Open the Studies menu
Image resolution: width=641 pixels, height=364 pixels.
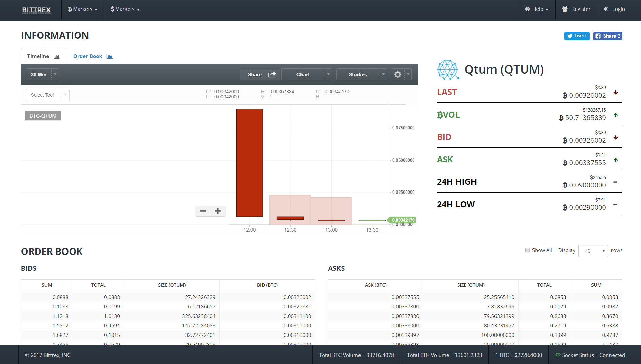[x=358, y=75]
